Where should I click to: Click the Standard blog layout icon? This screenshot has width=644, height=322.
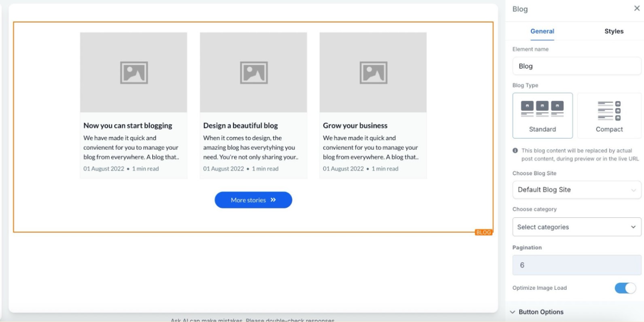(x=542, y=109)
